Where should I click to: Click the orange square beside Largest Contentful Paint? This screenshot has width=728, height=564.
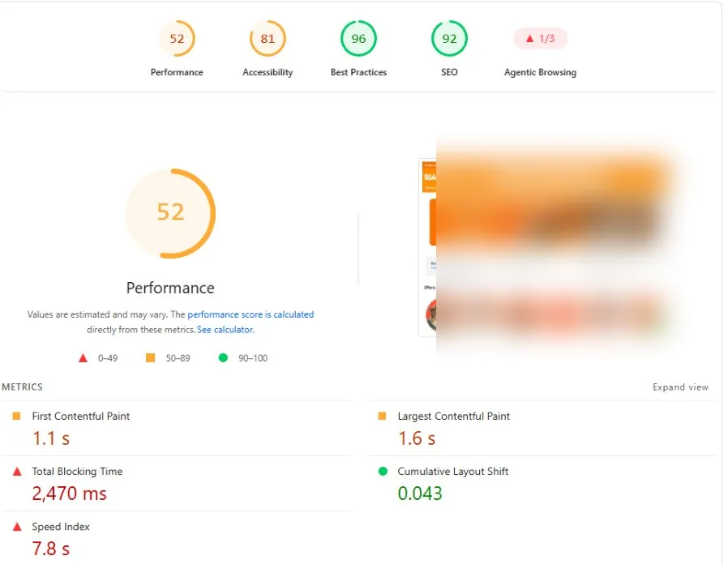382,416
